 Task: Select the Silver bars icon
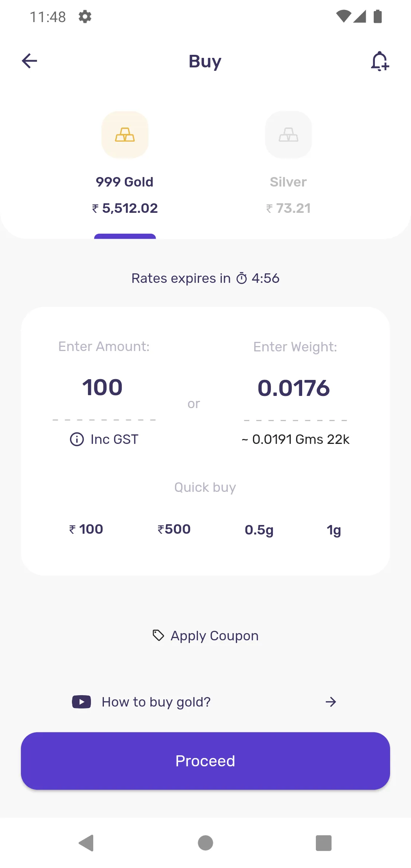click(288, 135)
